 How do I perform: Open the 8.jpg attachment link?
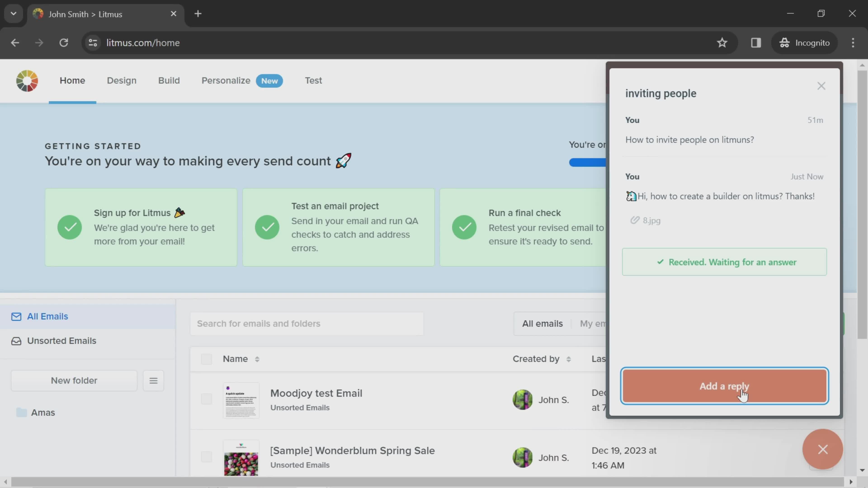651,221
